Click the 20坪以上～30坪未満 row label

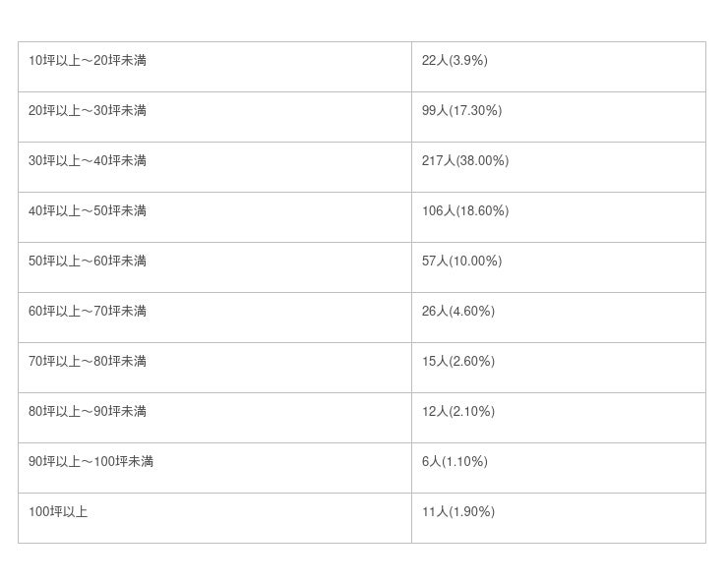[x=88, y=111]
